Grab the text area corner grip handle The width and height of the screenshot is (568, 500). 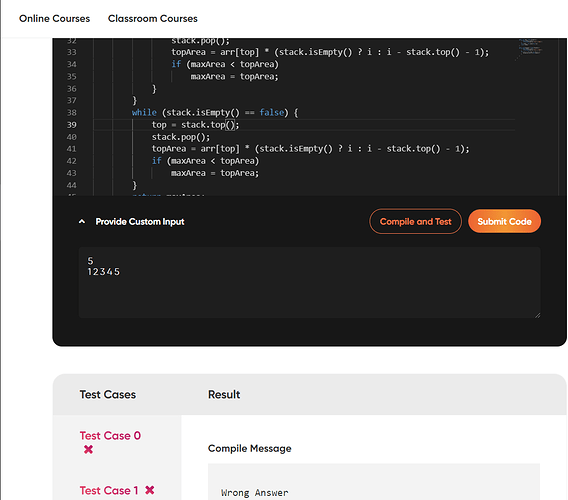537,315
